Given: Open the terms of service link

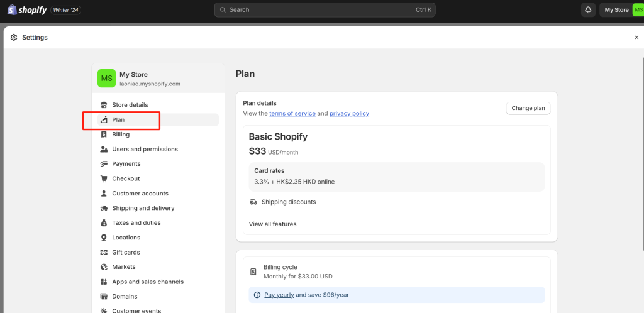Looking at the screenshot, I should pos(292,114).
